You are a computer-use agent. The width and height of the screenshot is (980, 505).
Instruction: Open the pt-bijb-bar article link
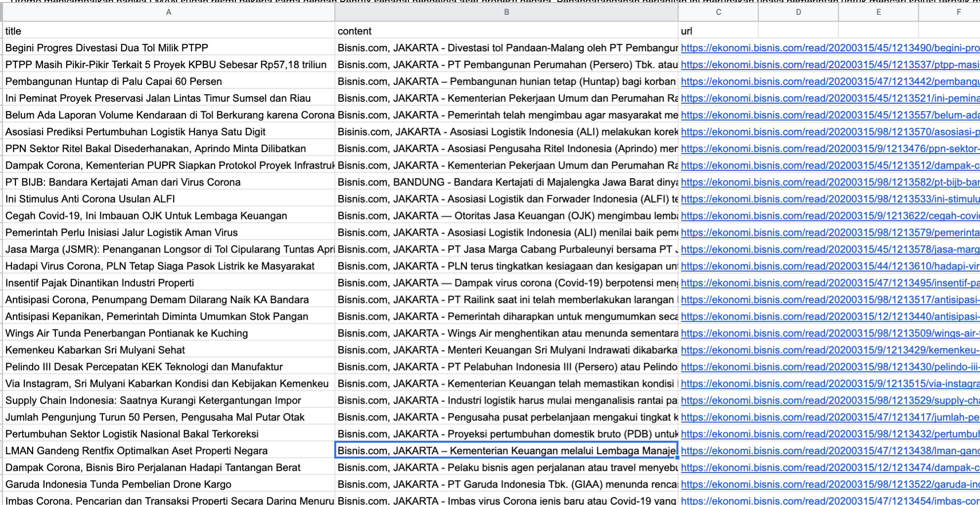pyautogui.click(x=830, y=182)
